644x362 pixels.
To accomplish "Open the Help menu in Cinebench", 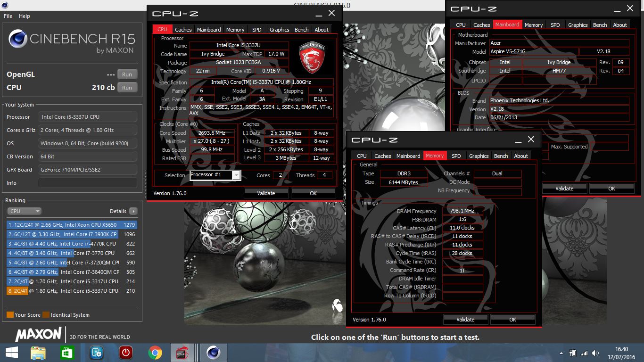I will click(x=25, y=16).
